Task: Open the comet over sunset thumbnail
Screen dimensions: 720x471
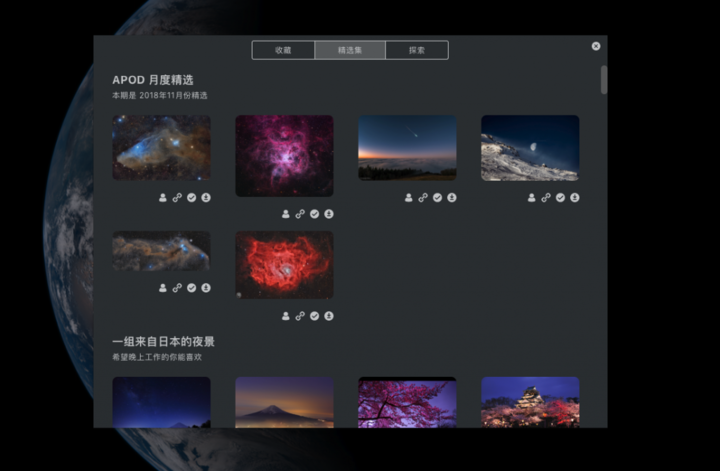Action: pyautogui.click(x=407, y=147)
